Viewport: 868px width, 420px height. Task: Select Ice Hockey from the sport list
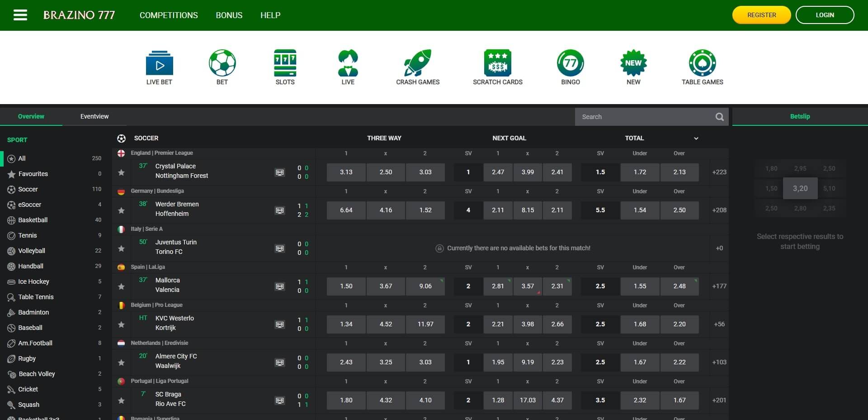34,282
